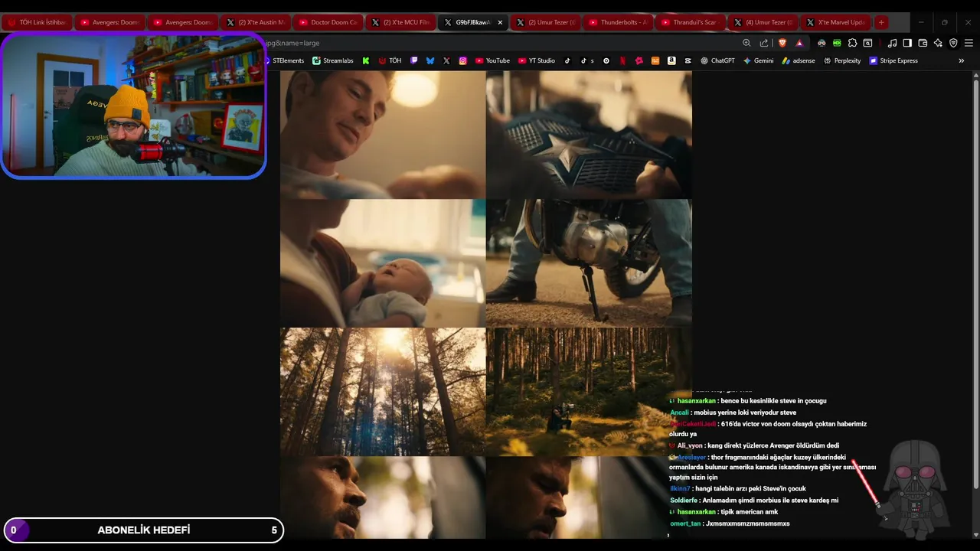Open the Stripe Express bookmark

coord(893,60)
